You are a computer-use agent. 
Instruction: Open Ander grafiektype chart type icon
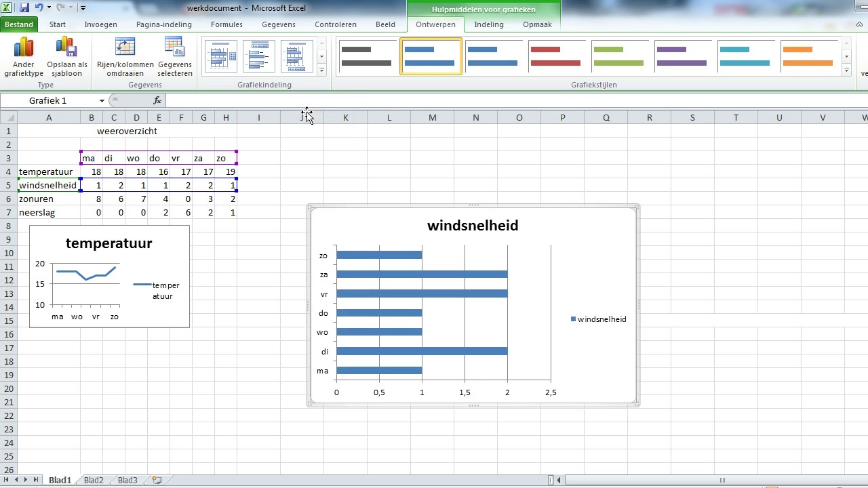(24, 57)
